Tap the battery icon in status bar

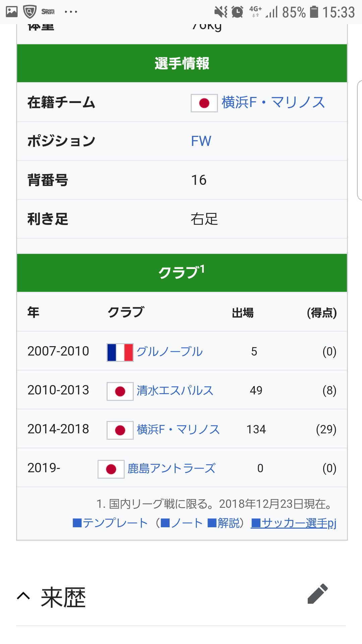(x=314, y=12)
